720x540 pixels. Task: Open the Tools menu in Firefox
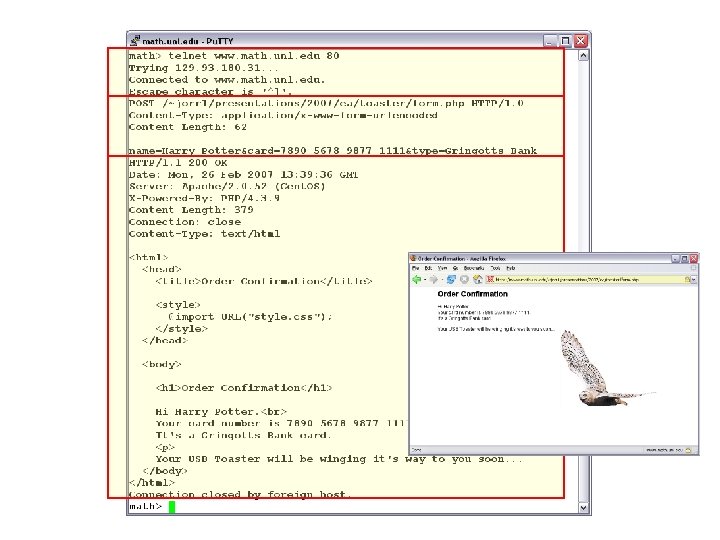495,268
